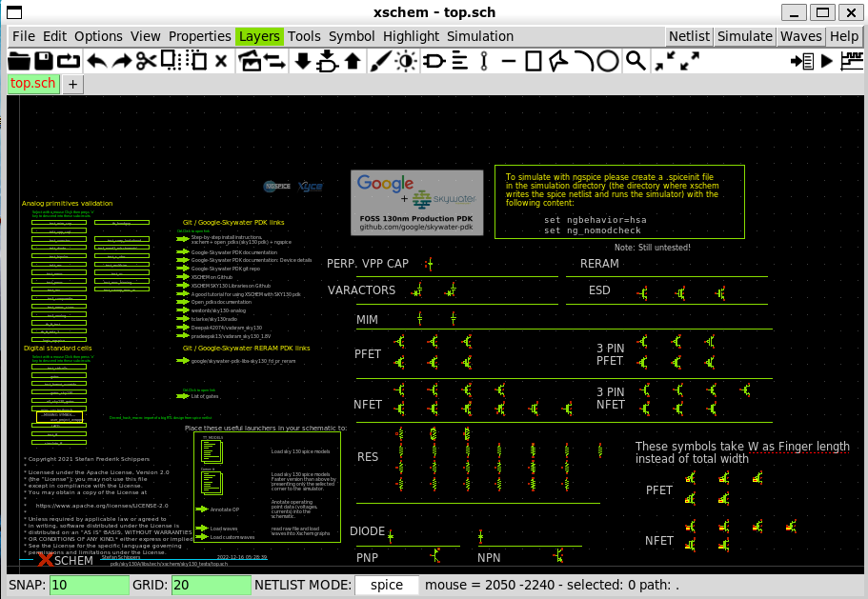This screenshot has width=868, height=599.
Task: Open the Layers menu
Action: coord(259,36)
